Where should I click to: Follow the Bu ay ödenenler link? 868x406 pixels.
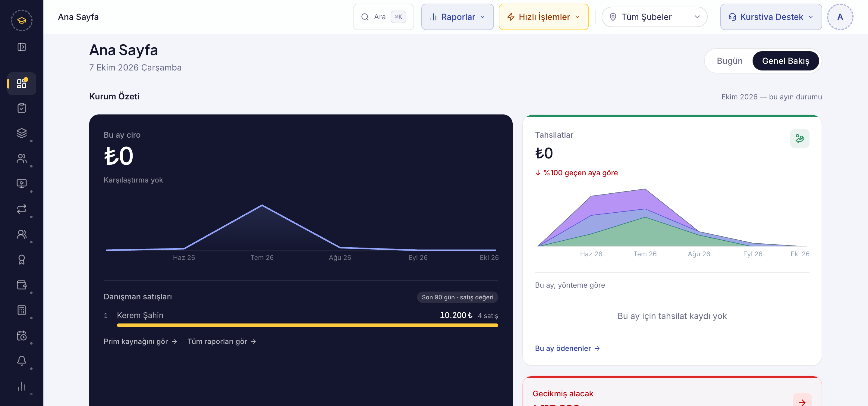(567, 348)
